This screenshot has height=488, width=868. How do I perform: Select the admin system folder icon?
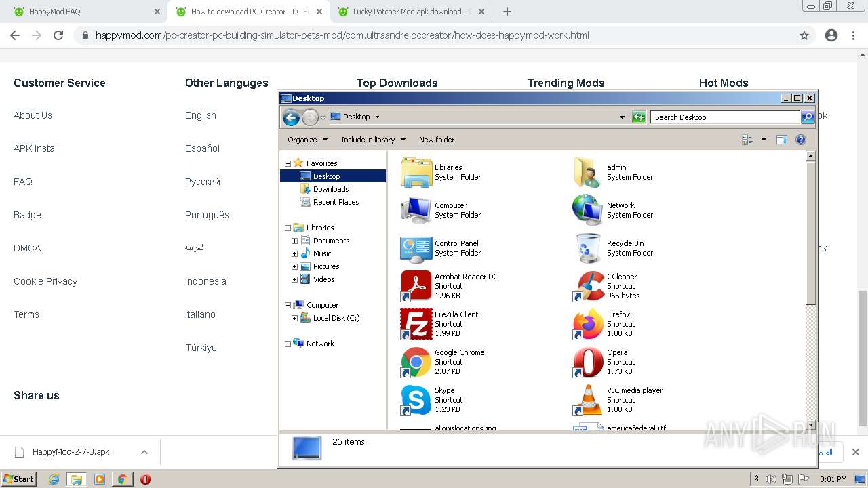click(588, 172)
